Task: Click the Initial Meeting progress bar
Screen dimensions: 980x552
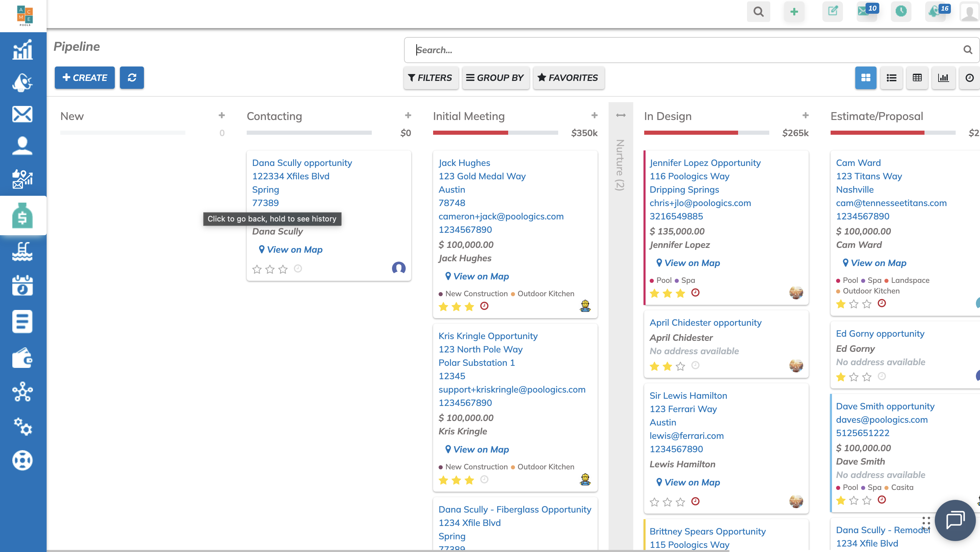Action: tap(495, 133)
